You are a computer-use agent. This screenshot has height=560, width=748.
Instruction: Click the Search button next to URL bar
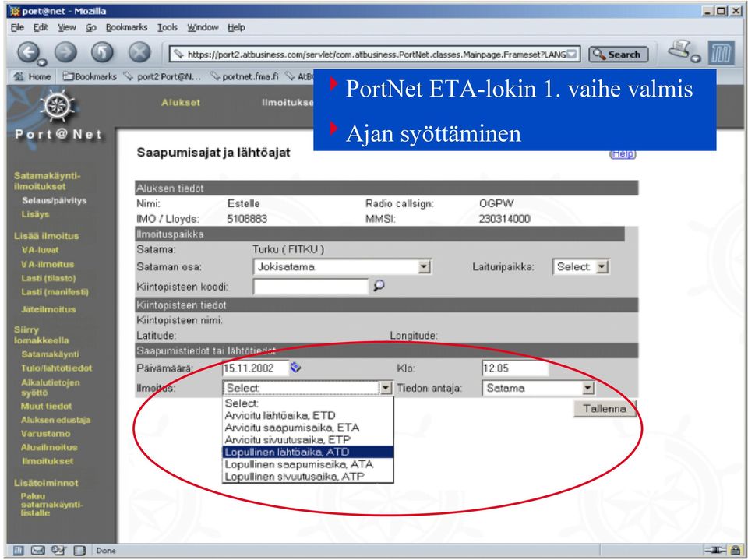tap(618, 55)
